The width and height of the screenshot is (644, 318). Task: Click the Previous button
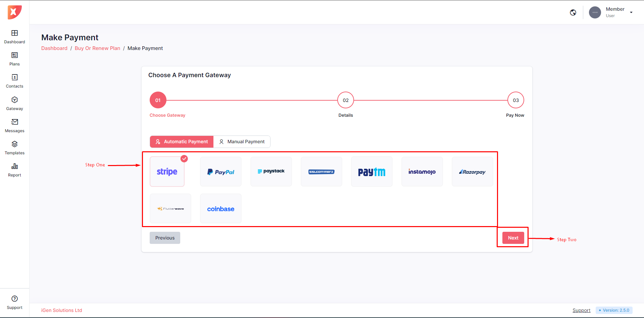pos(165,238)
